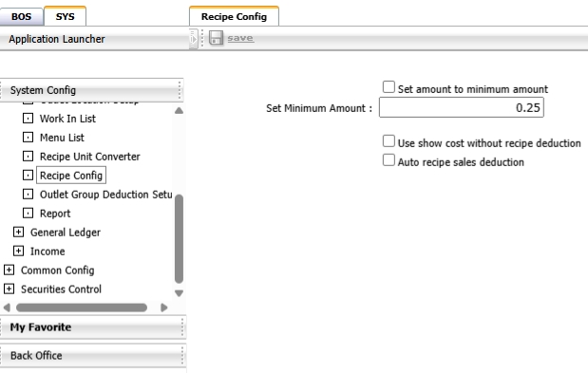Expand the Income tree node
The width and height of the screenshot is (588, 373).
point(18,251)
